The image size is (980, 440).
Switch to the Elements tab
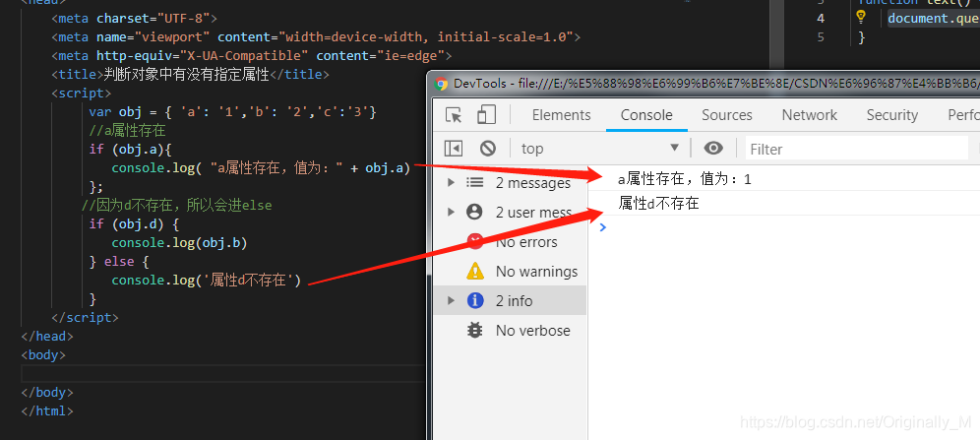click(x=561, y=115)
